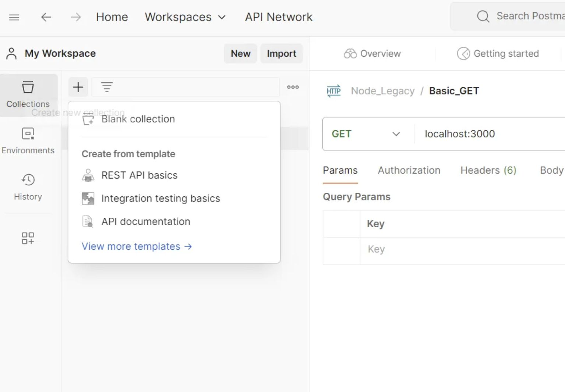Click the Import button
This screenshot has height=392, width=565.
tap(282, 53)
